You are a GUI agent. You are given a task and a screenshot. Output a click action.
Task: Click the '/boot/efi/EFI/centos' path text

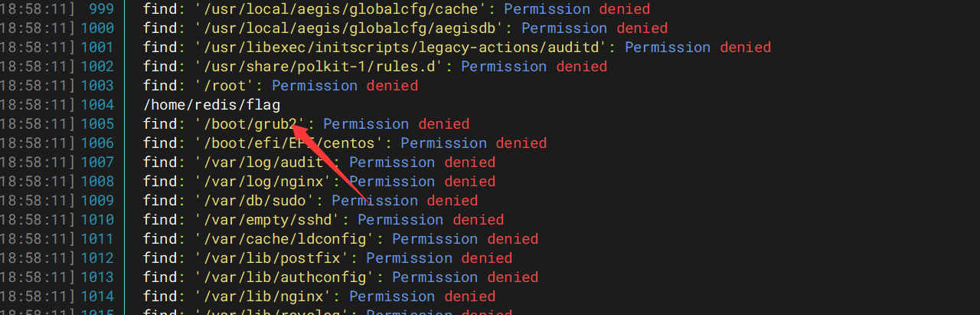pos(289,143)
